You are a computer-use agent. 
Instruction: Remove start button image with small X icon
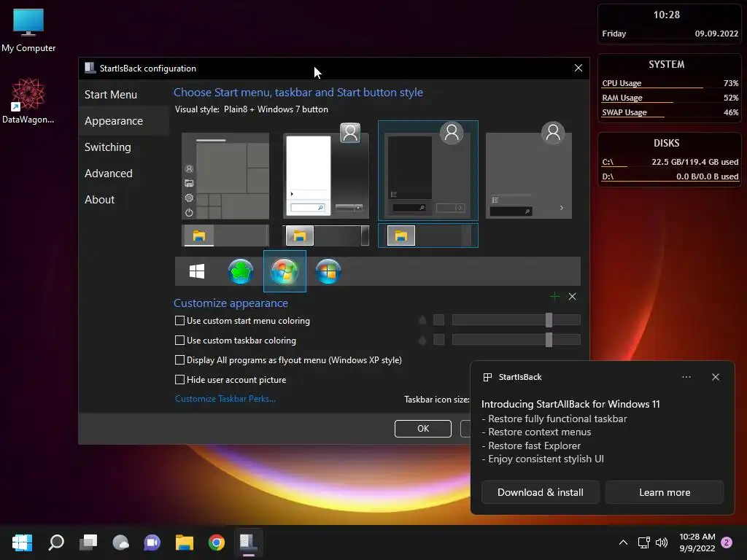point(572,297)
